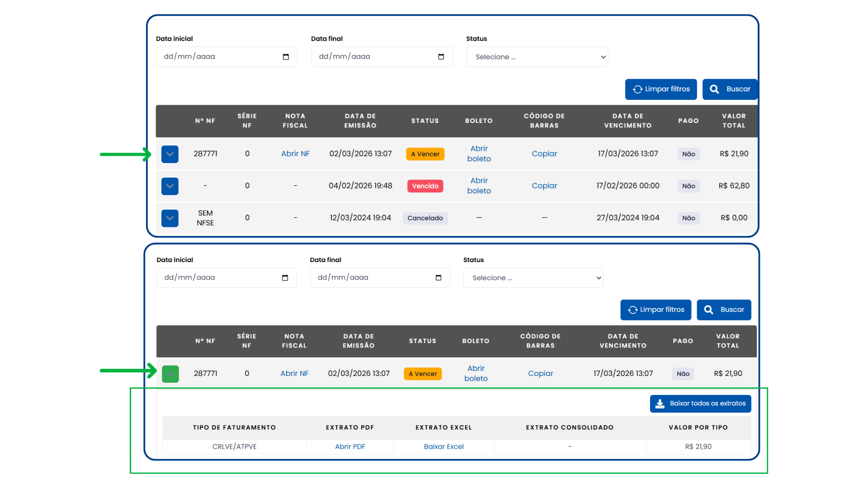This screenshot has width=868, height=488.
Task: Open Abrir PDF extract link
Action: (350, 446)
